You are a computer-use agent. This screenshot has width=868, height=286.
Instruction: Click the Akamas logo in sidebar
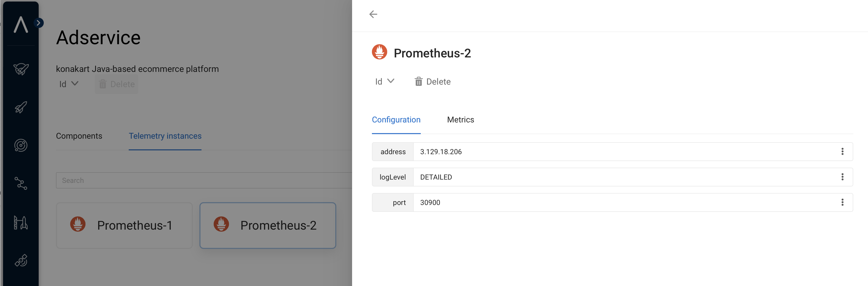tap(21, 25)
